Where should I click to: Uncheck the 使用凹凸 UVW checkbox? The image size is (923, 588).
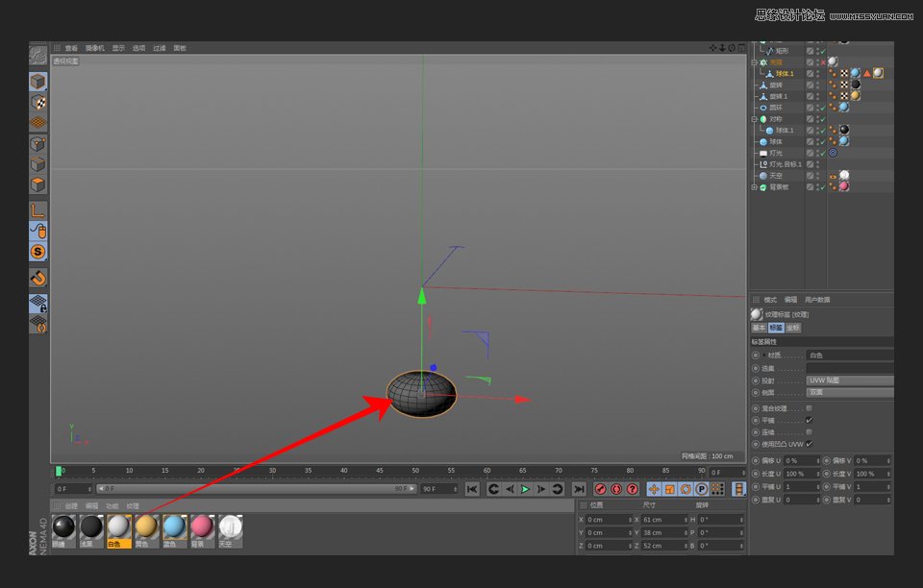[x=809, y=444]
